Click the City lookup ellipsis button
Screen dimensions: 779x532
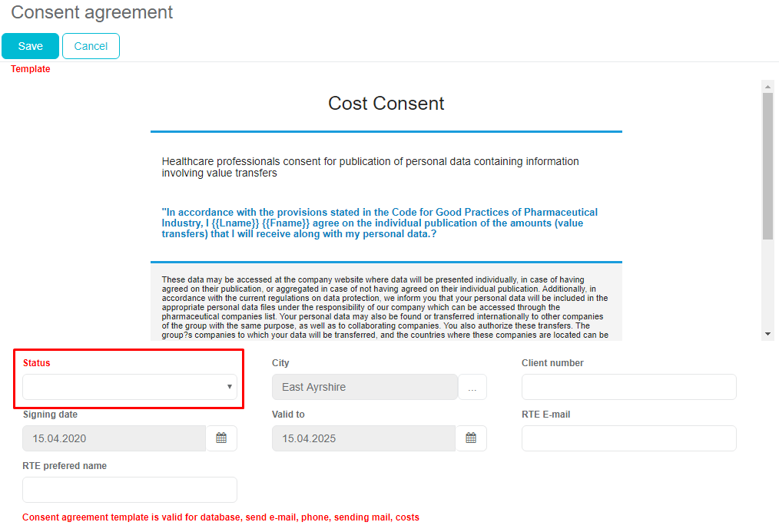[472, 388]
